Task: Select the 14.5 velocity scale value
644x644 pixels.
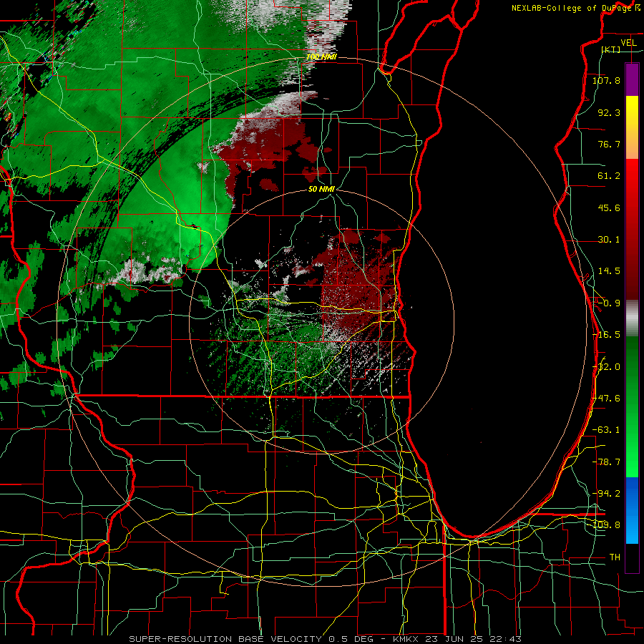Action: pos(609,271)
